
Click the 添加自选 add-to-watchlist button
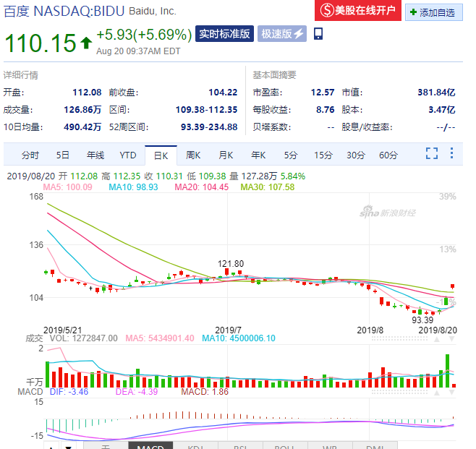point(433,12)
